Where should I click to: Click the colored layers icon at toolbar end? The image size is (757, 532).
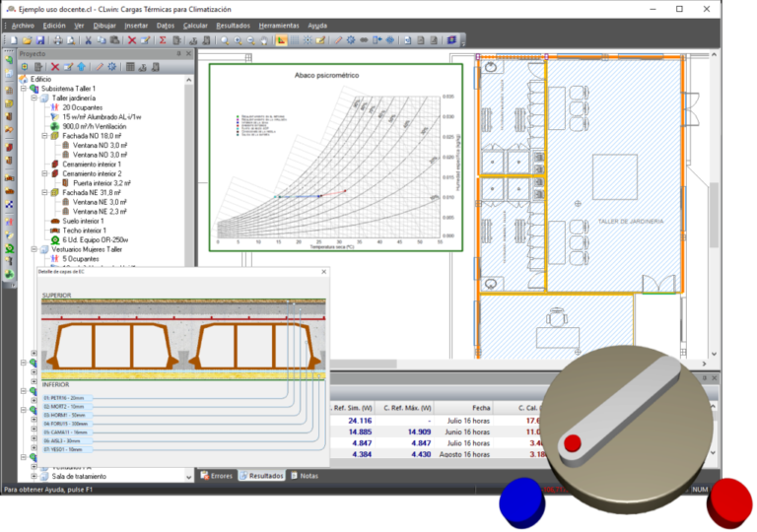(x=451, y=40)
